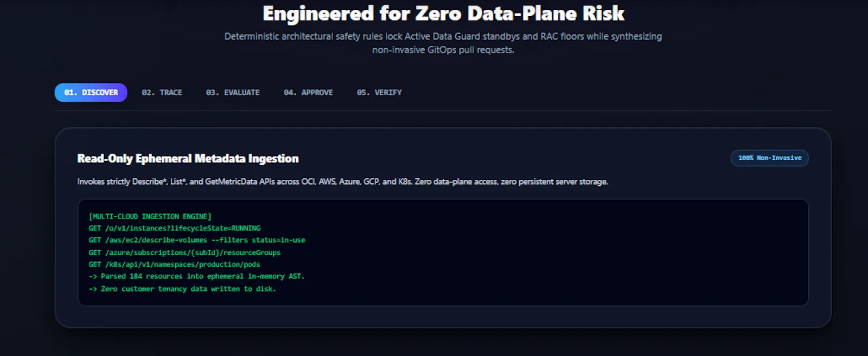Click the GET /o/v1/instances?lifecycleState=RUNNING line
This screenshot has height=356, width=868.
(175, 228)
